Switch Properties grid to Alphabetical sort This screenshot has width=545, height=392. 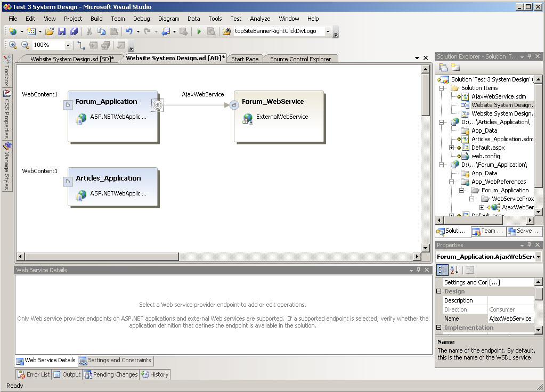(454, 269)
